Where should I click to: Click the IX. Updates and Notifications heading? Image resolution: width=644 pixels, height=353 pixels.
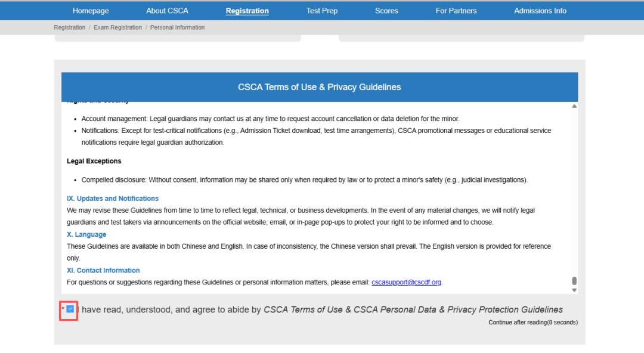click(x=113, y=199)
